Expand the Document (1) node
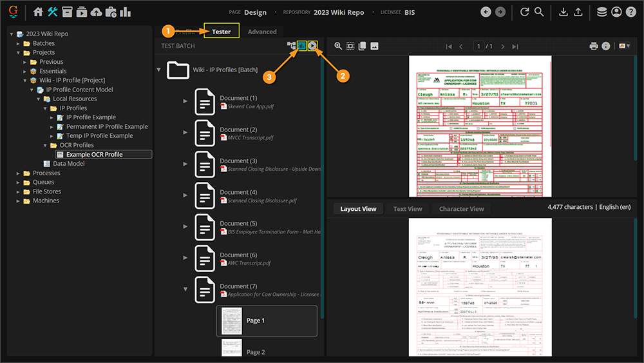The height and width of the screenshot is (363, 644). click(185, 101)
